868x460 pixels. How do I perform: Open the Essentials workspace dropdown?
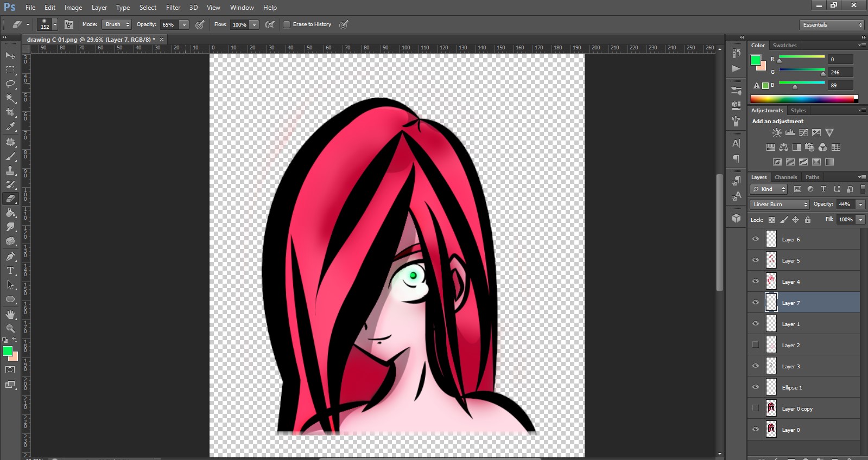tap(832, 25)
